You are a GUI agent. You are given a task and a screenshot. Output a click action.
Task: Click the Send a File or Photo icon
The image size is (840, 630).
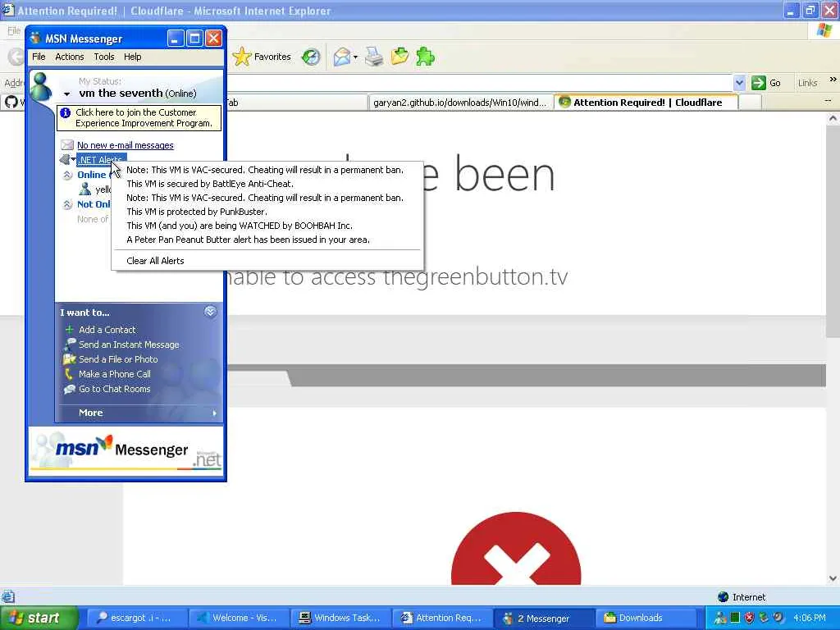(x=70, y=359)
